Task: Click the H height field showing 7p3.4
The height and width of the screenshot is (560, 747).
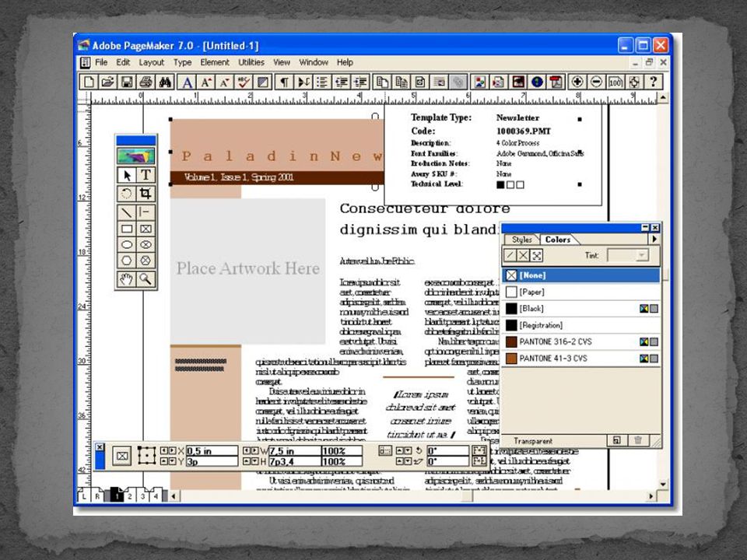Action: pos(294,461)
